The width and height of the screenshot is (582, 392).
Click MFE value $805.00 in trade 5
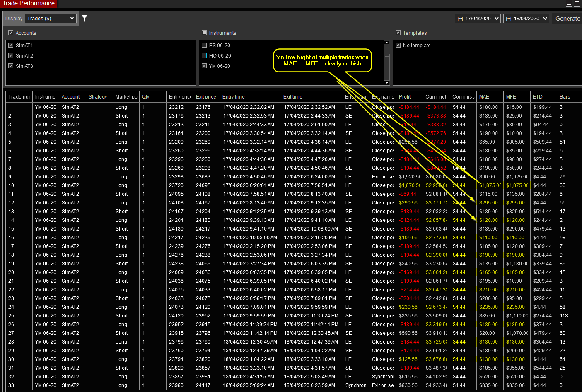[515, 142]
